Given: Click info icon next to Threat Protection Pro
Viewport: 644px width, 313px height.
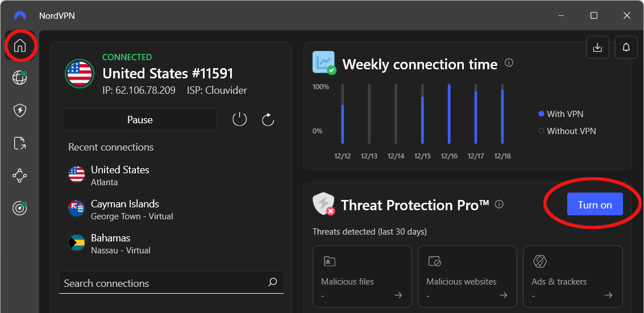Looking at the screenshot, I should [x=499, y=204].
